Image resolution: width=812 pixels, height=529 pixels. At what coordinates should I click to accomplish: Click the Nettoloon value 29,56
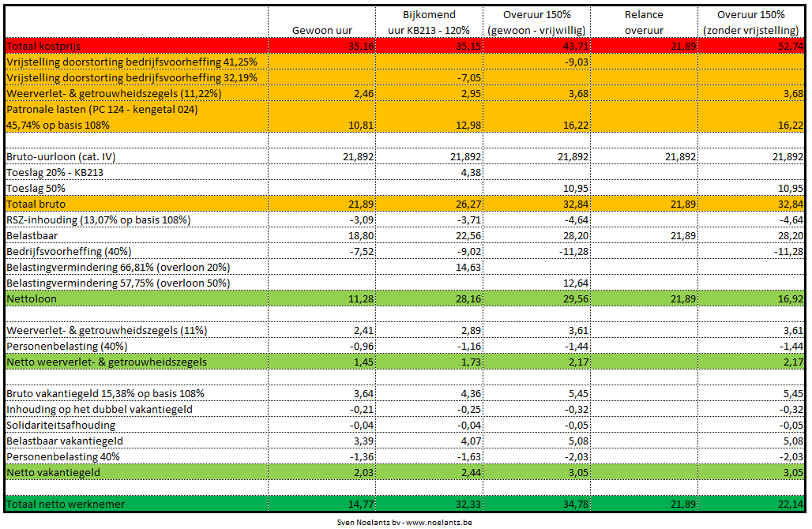tap(574, 299)
